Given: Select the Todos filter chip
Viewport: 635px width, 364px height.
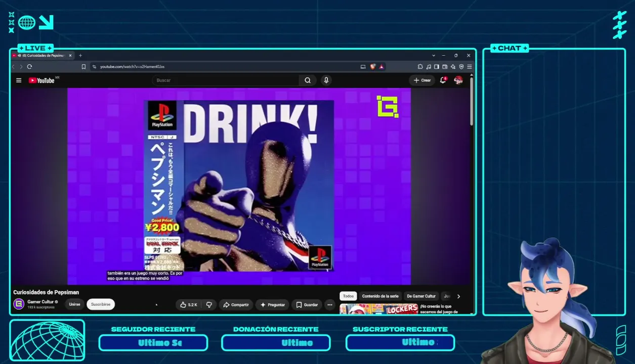Looking at the screenshot, I should 348,296.
